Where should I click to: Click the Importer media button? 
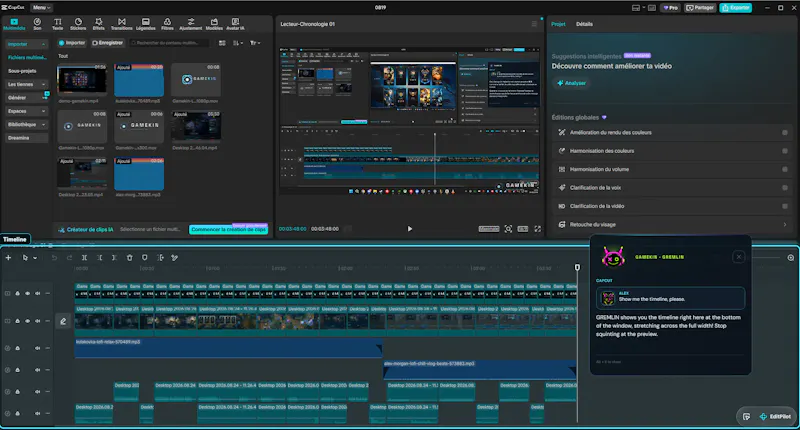click(72, 43)
